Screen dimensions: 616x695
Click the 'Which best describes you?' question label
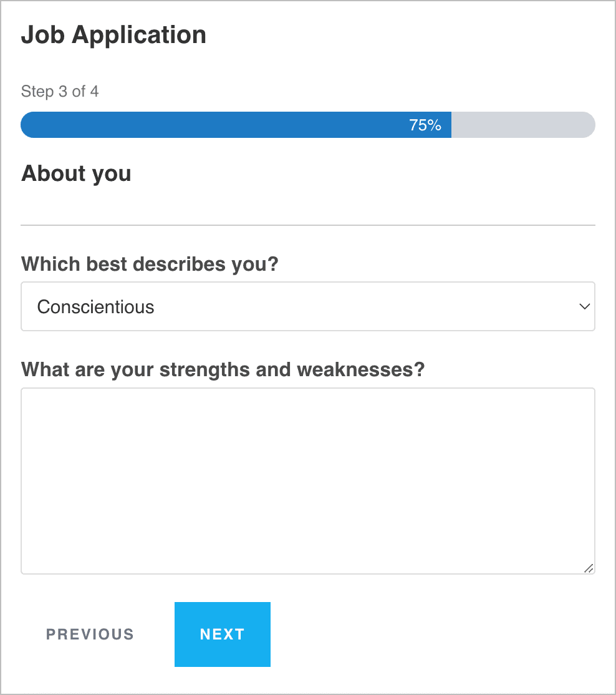tap(150, 264)
